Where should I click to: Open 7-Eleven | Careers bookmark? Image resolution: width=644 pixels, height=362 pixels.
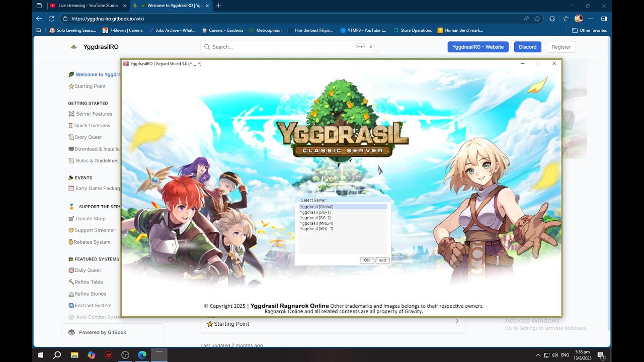[x=123, y=30]
